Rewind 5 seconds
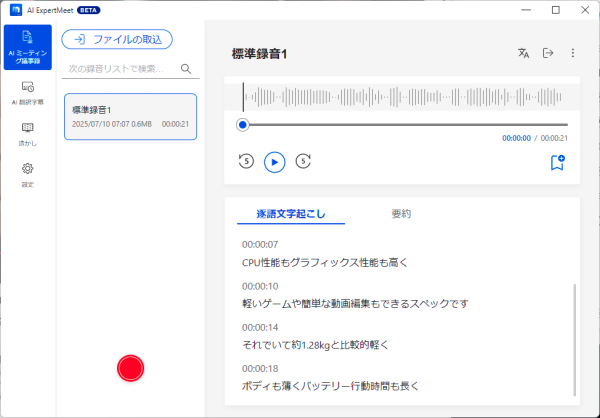Screen dimensions: 600x418 pyautogui.click(x=246, y=161)
